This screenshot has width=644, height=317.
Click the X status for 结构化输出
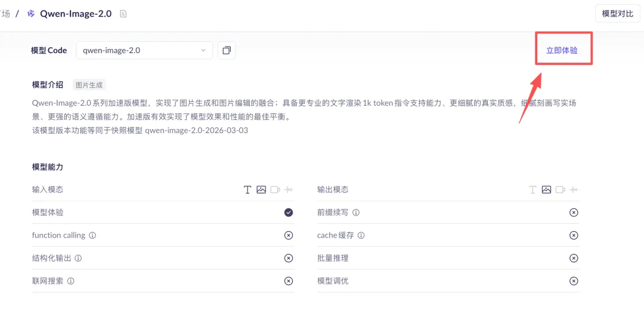pos(289,258)
